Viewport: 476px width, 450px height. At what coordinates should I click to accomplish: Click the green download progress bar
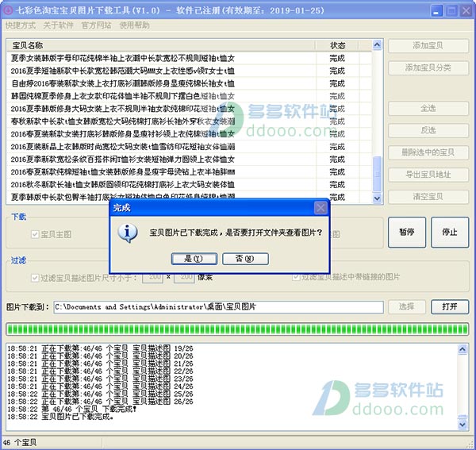[x=237, y=329]
